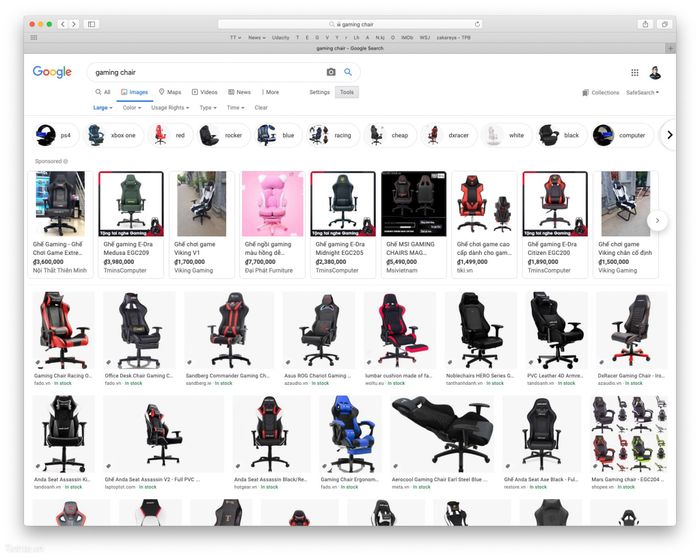Open the Google apps grid

pyautogui.click(x=634, y=72)
